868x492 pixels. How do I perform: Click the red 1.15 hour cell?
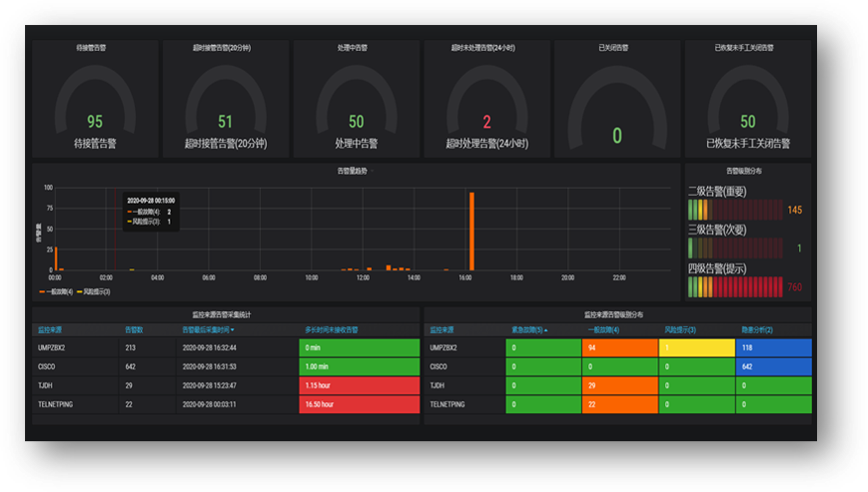[360, 385]
